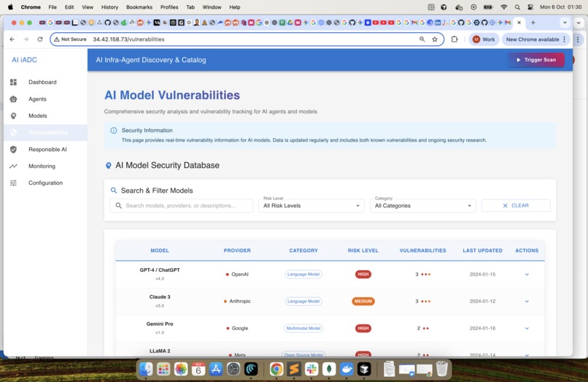Click the Wi-Fi status icon
The image size is (588, 382).
tap(503, 7)
